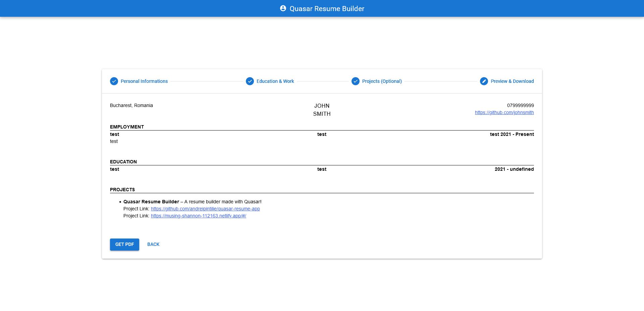Viewport: 644px width, 311px height.
Task: Select the Preview & Download step label
Action: (512, 81)
